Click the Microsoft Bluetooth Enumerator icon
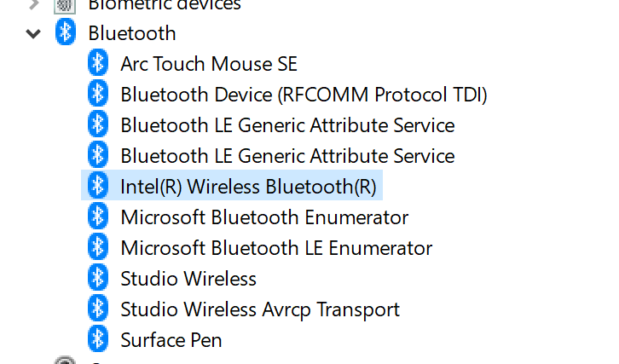619x364 pixels. click(x=98, y=216)
